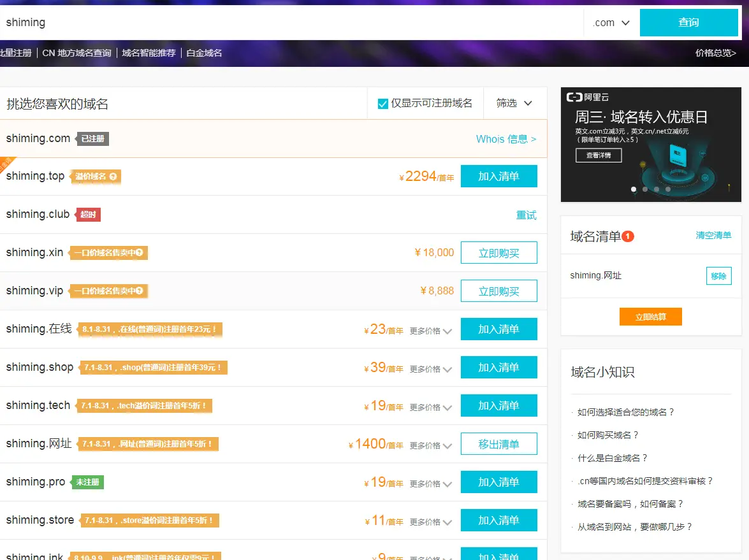
Task: Click the search query button
Action: (688, 22)
